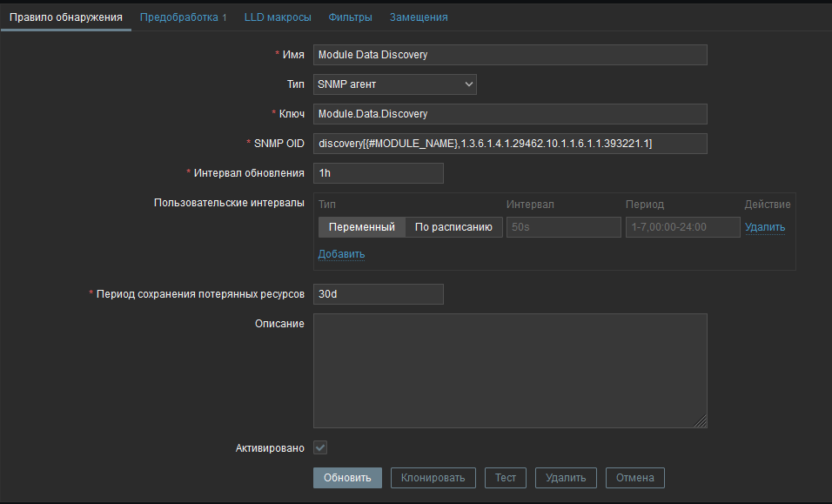
Task: Remove custom interval via Удалить link
Action: pyautogui.click(x=764, y=227)
